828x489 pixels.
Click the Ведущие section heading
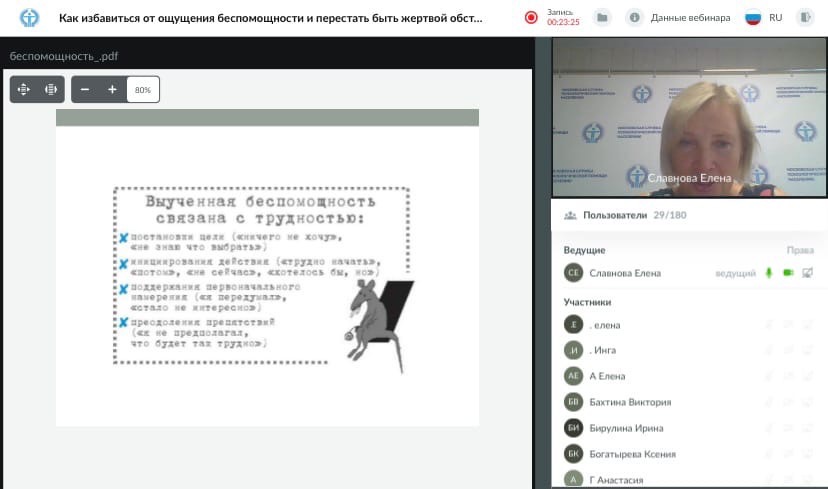pyautogui.click(x=584, y=250)
